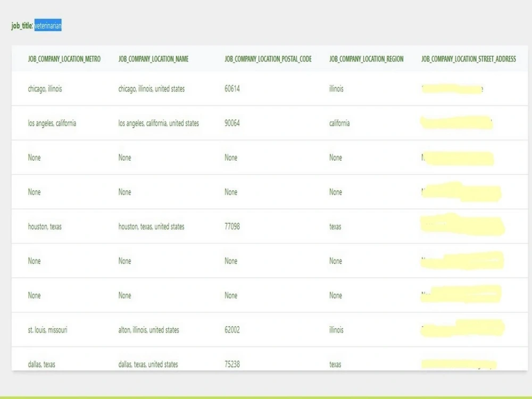Click JOB_COMPANY_LOCATION_METRO column header

tap(64, 59)
